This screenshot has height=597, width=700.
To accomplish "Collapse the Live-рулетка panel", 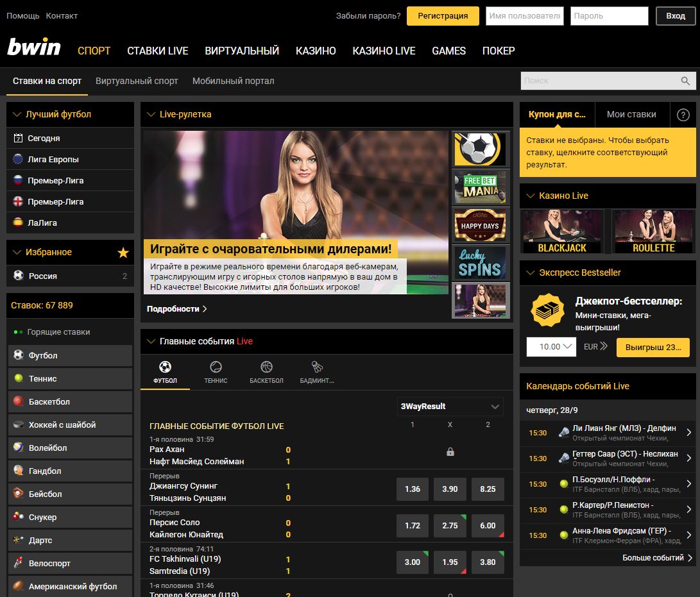I will click(x=151, y=115).
